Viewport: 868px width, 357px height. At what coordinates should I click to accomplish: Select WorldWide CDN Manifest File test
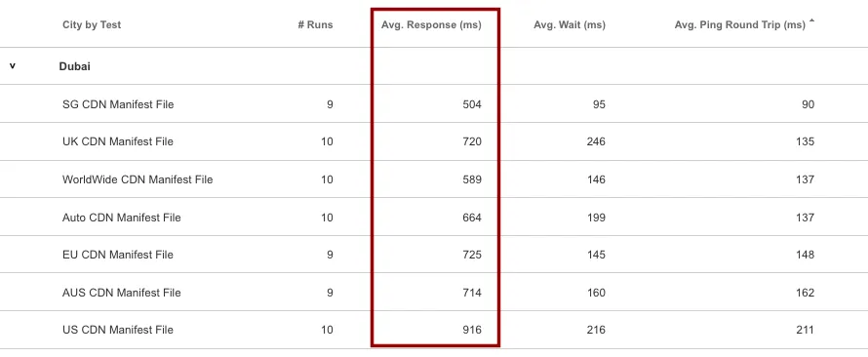pyautogui.click(x=138, y=179)
